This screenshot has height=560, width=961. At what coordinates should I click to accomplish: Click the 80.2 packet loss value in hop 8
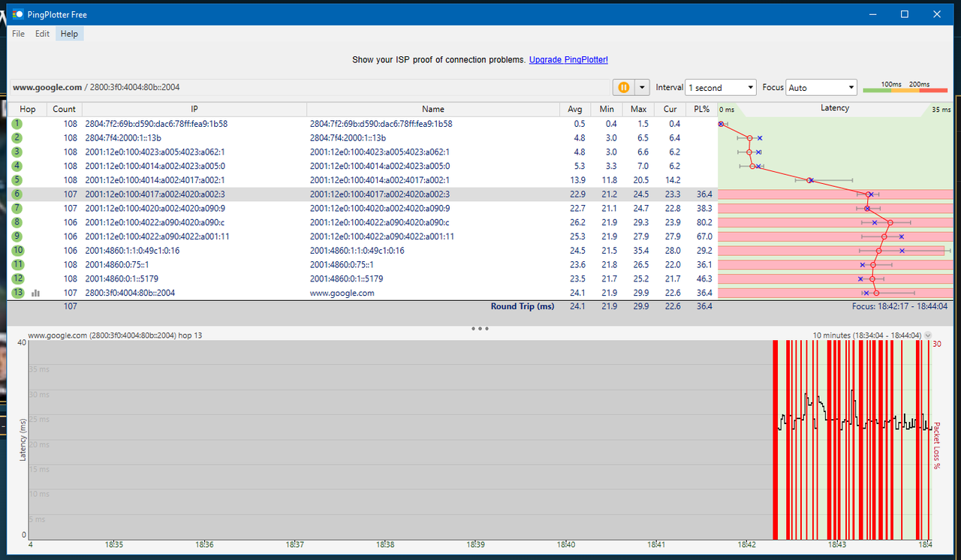coord(703,222)
